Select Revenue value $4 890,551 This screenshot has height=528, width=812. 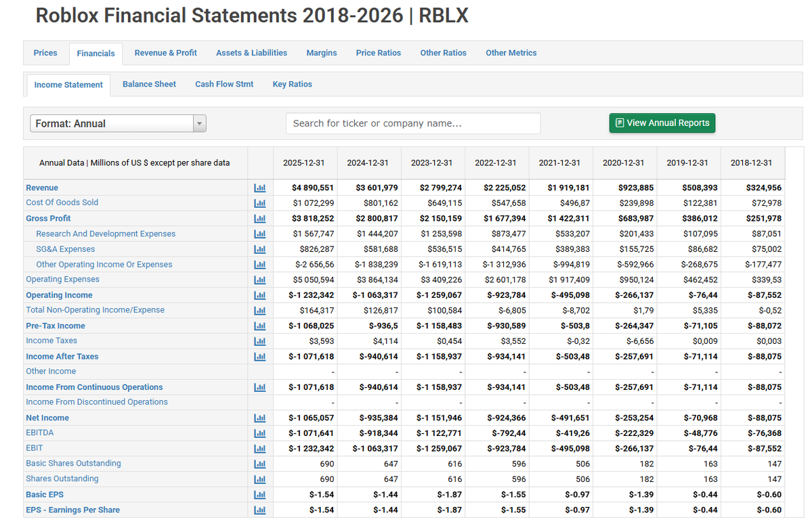[313, 188]
